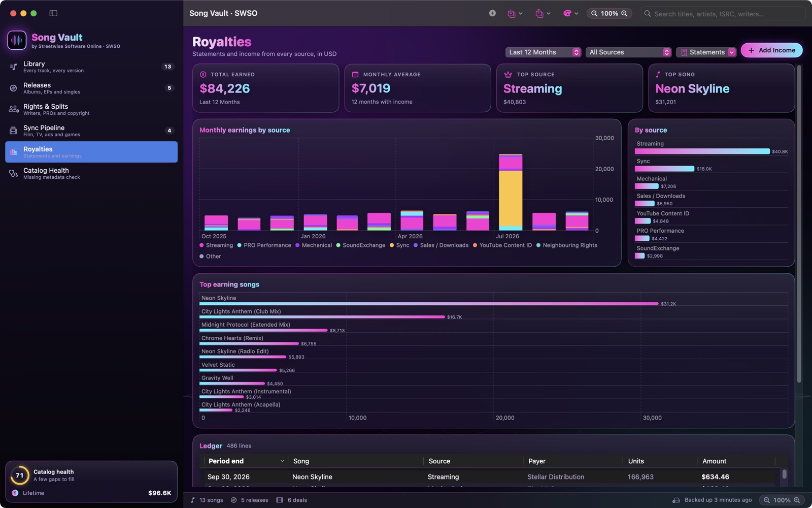Toggle the Sync legend entry
812x508 pixels.
coord(399,245)
